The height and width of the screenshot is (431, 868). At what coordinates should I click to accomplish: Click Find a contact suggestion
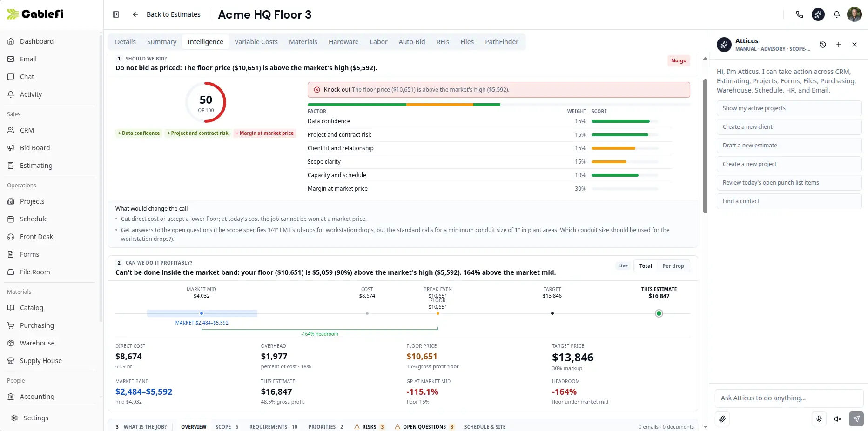(x=789, y=201)
